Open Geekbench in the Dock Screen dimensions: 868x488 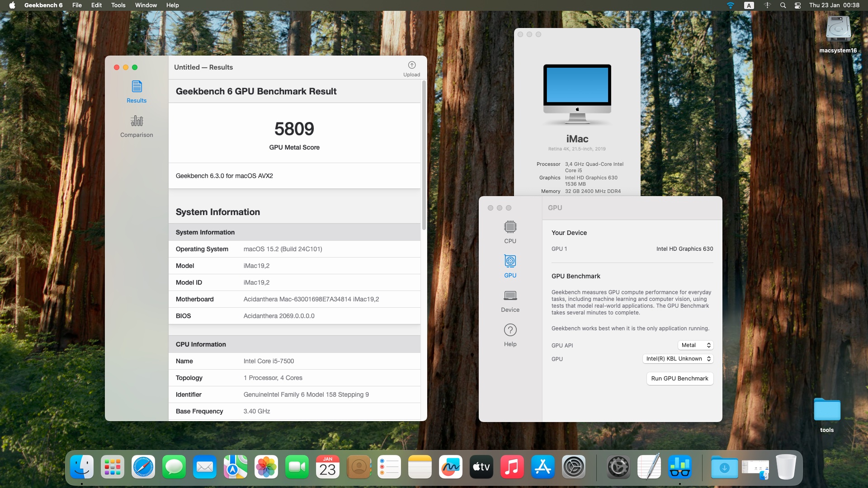(x=679, y=467)
